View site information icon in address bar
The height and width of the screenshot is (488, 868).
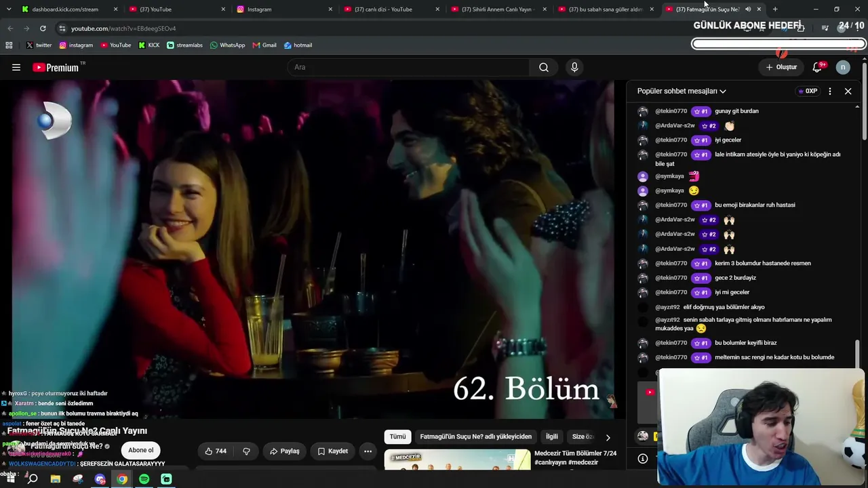pyautogui.click(x=62, y=28)
